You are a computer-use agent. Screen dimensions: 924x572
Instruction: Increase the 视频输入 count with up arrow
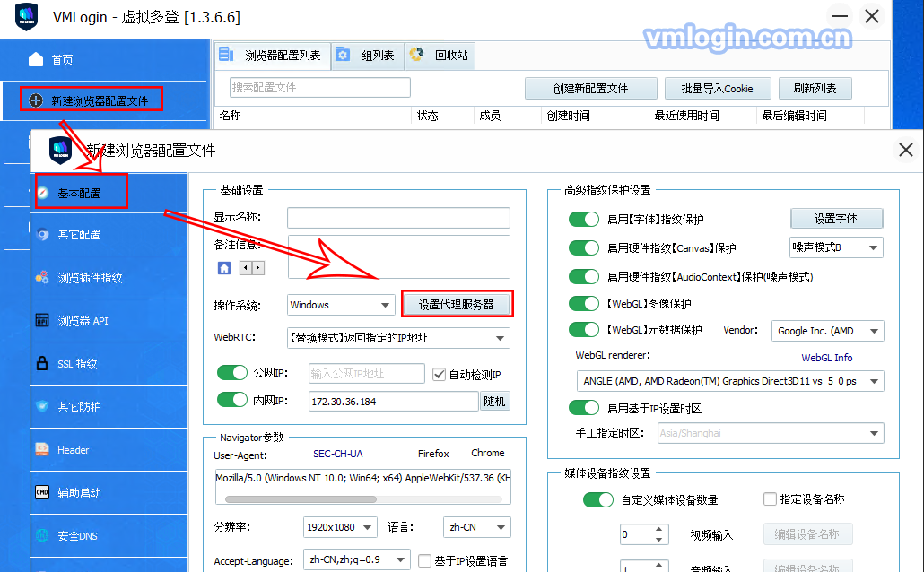658,530
